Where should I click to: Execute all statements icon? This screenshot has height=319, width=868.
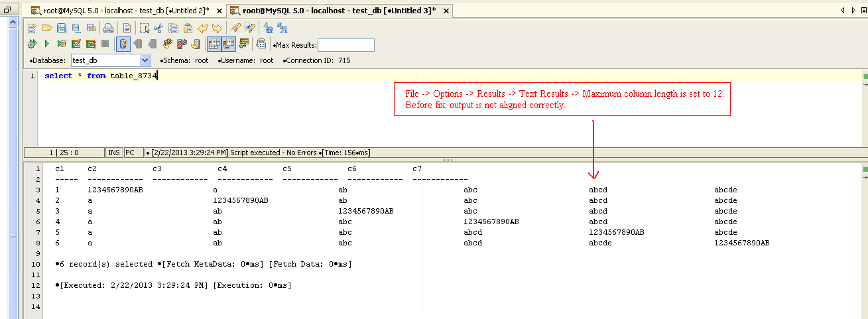coord(32,44)
